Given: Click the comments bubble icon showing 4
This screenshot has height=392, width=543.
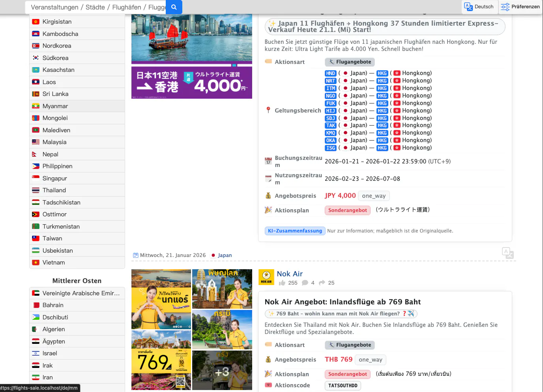Looking at the screenshot, I should click(305, 283).
